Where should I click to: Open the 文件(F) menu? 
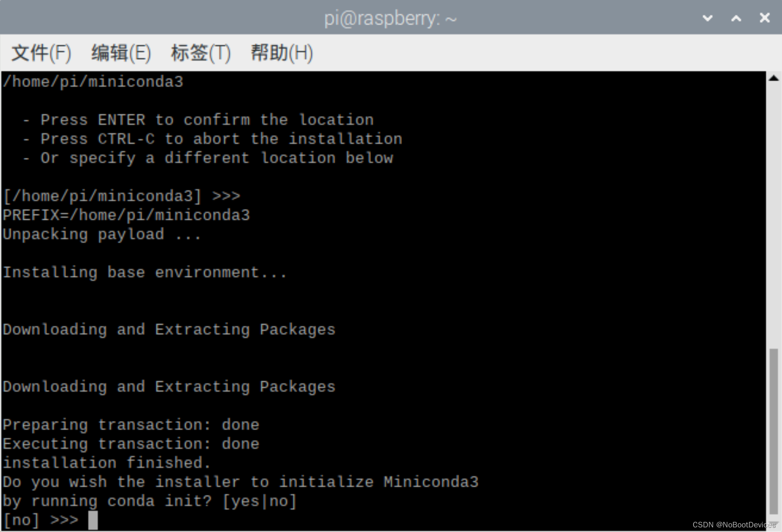(40, 52)
